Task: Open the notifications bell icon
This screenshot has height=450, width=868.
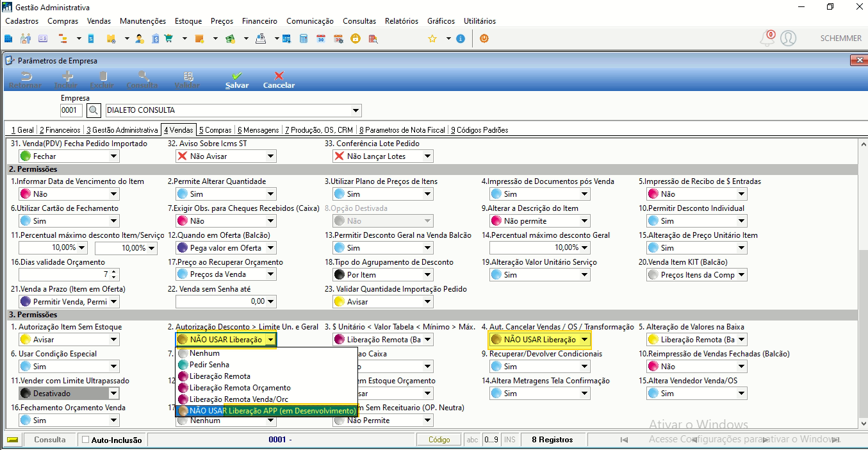Action: (x=767, y=38)
